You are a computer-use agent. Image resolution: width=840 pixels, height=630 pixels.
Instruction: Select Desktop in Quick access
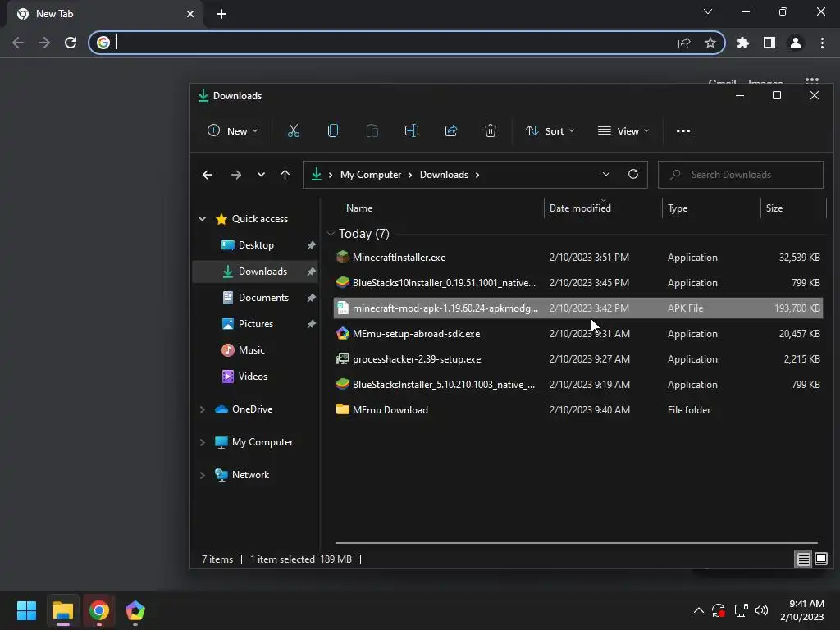pos(255,244)
